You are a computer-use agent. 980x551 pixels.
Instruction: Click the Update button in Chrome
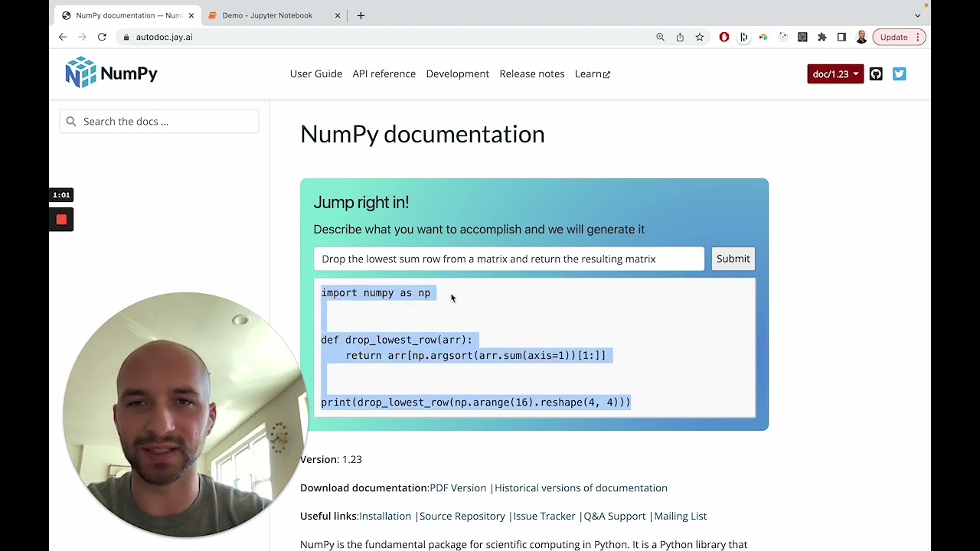[893, 37]
